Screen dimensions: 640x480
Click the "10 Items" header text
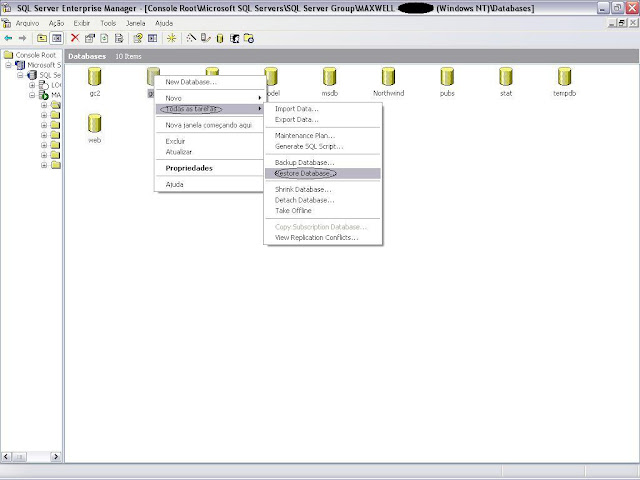128,56
